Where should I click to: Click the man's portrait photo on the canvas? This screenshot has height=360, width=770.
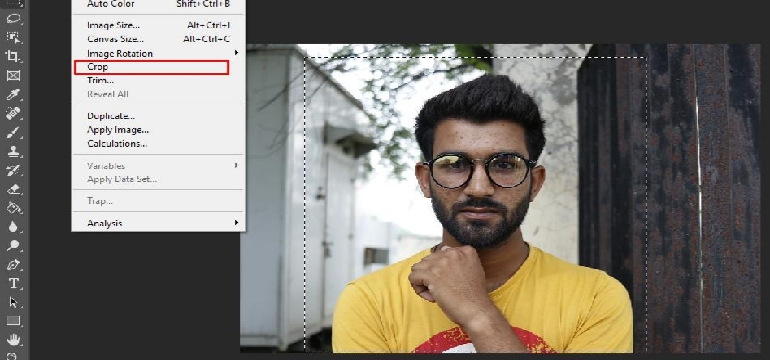(500, 198)
